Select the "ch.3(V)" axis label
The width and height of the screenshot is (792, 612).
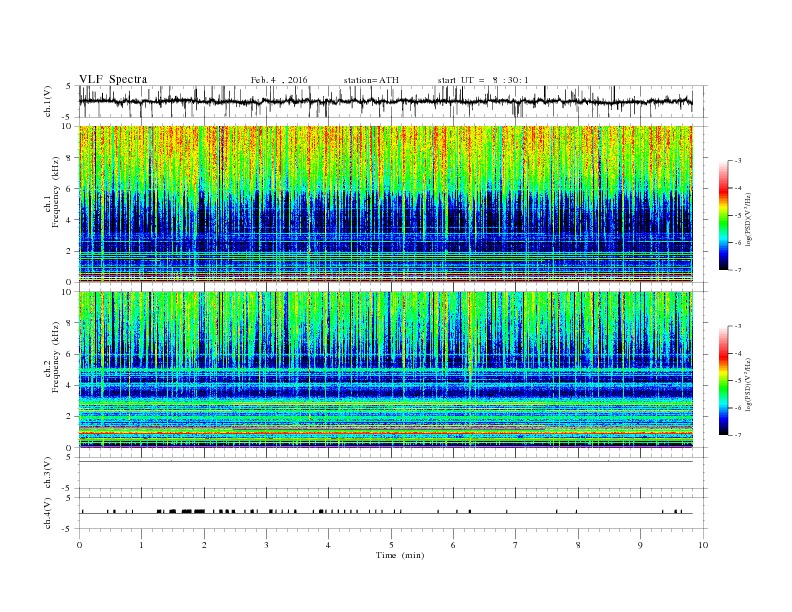point(48,473)
